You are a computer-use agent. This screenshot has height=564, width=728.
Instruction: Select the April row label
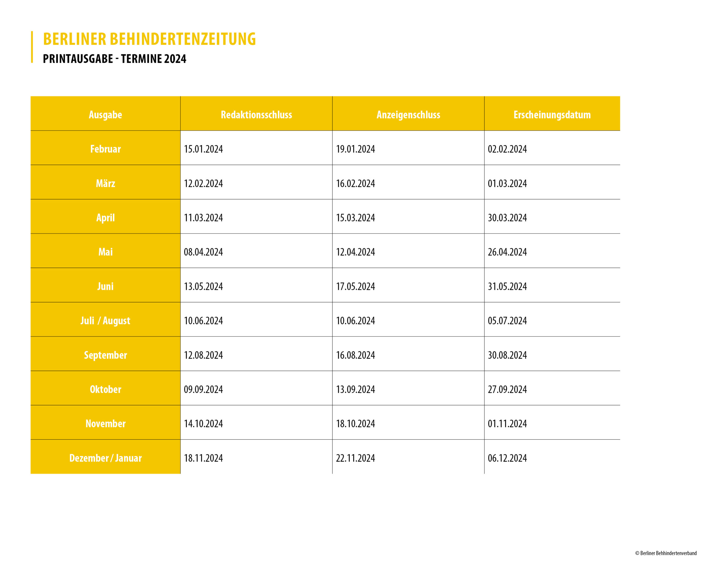point(105,218)
